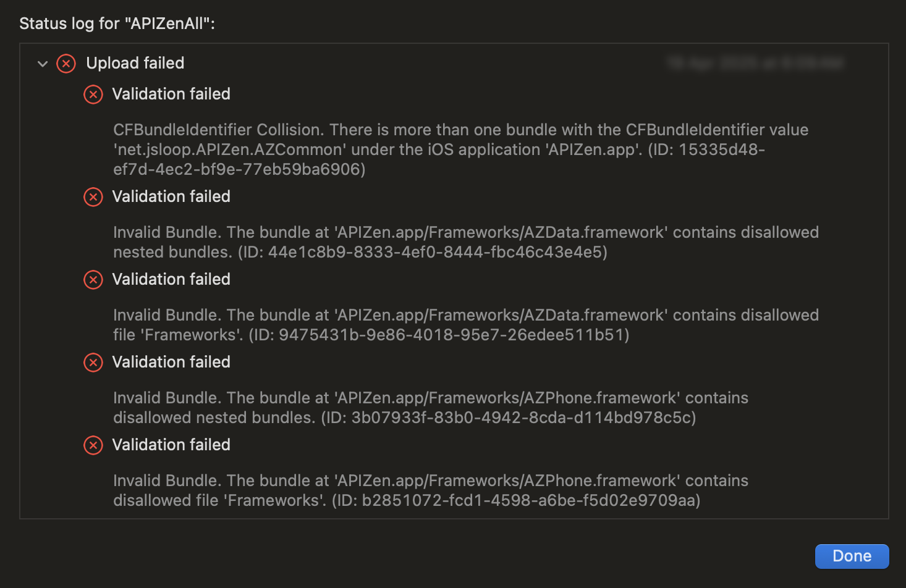
Task: Collapse the Upload failed log section
Action: [x=43, y=64]
